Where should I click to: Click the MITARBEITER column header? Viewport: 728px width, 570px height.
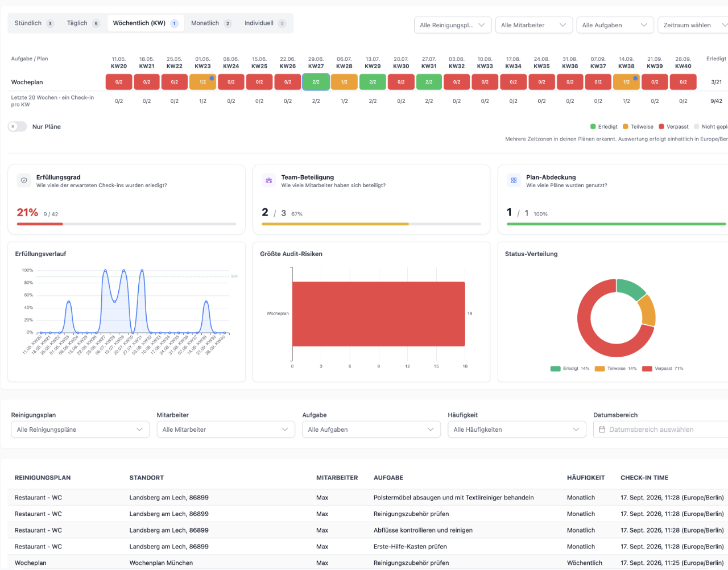[337, 478]
